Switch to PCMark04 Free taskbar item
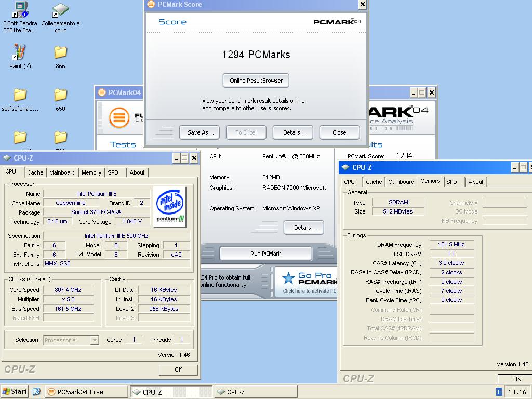532x399 pixels. tap(87, 392)
